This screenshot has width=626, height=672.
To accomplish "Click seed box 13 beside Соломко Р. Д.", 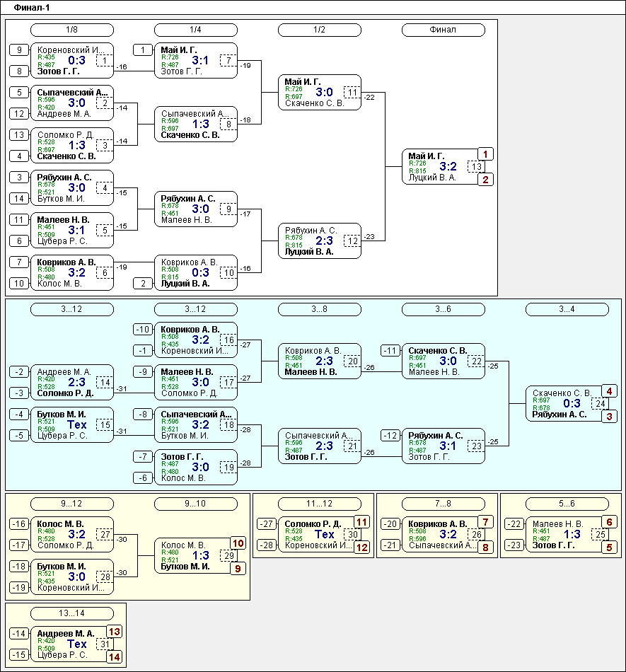I will click(19, 135).
